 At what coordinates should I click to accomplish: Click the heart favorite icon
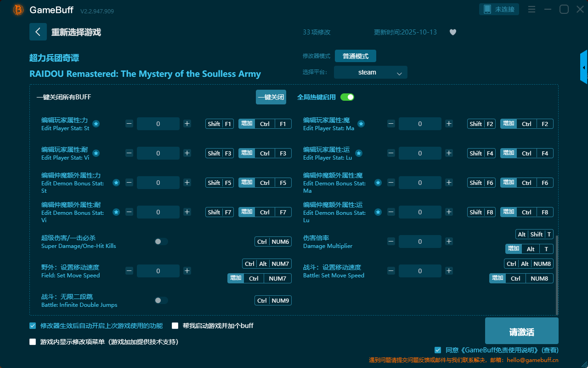(x=452, y=32)
